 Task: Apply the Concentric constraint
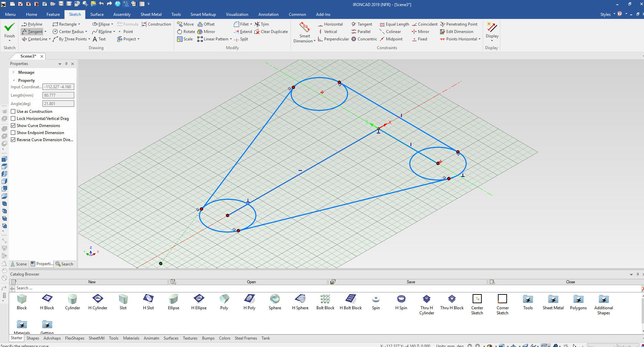(364, 39)
